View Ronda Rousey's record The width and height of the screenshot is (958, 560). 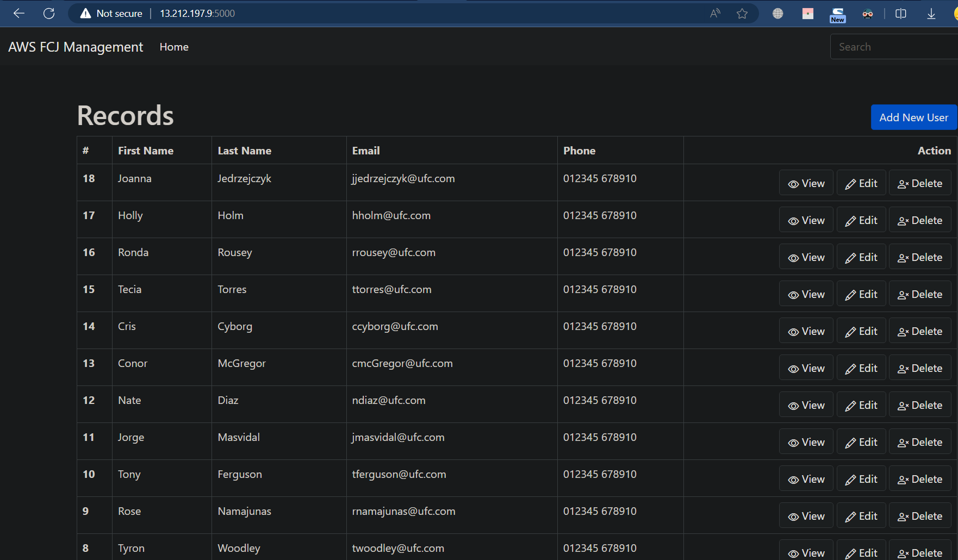(x=806, y=257)
